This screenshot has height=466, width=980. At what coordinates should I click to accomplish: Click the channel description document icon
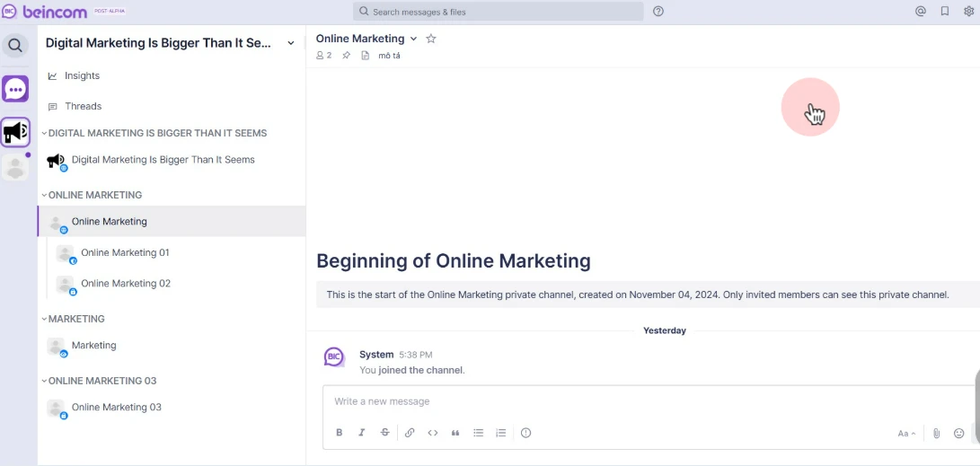tap(366, 56)
